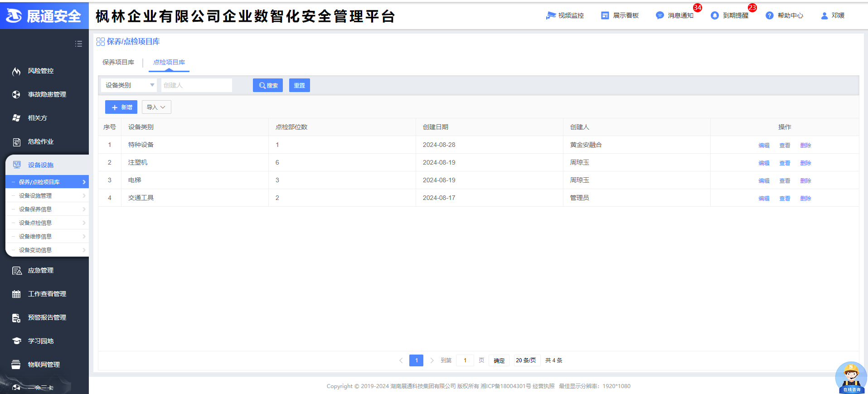Click the 在线咨询 online support avatar

pos(851,377)
